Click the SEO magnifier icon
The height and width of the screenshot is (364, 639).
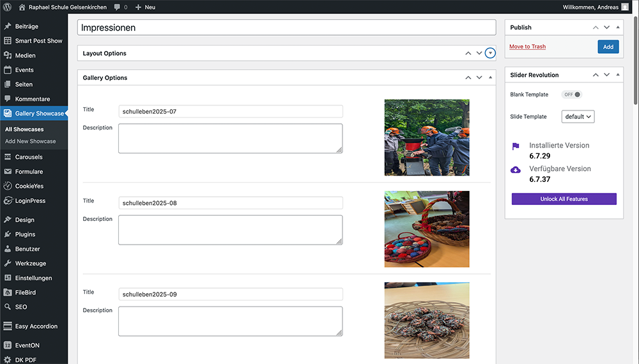pyautogui.click(x=7, y=307)
